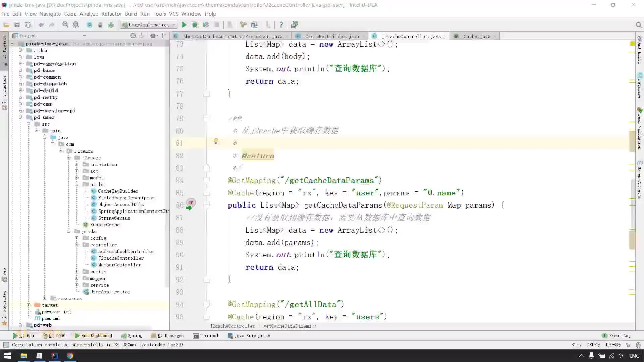Run UserApplication with green play button
Screen dimensions: 644x362
tap(184, 25)
